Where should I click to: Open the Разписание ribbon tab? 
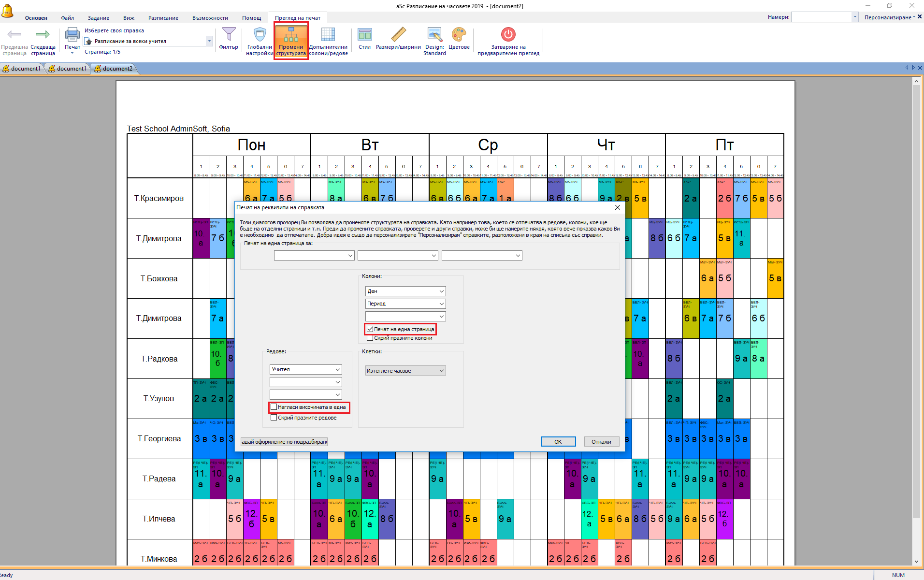(x=163, y=18)
